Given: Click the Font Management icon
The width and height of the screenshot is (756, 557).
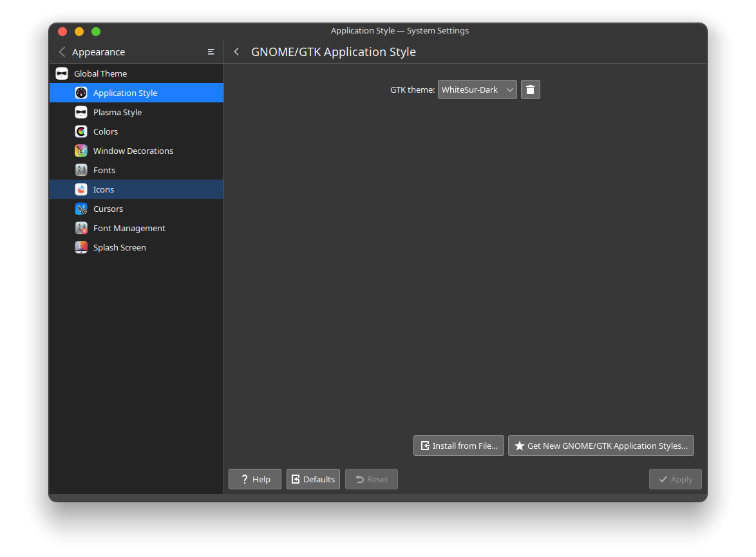Looking at the screenshot, I should pos(81,227).
